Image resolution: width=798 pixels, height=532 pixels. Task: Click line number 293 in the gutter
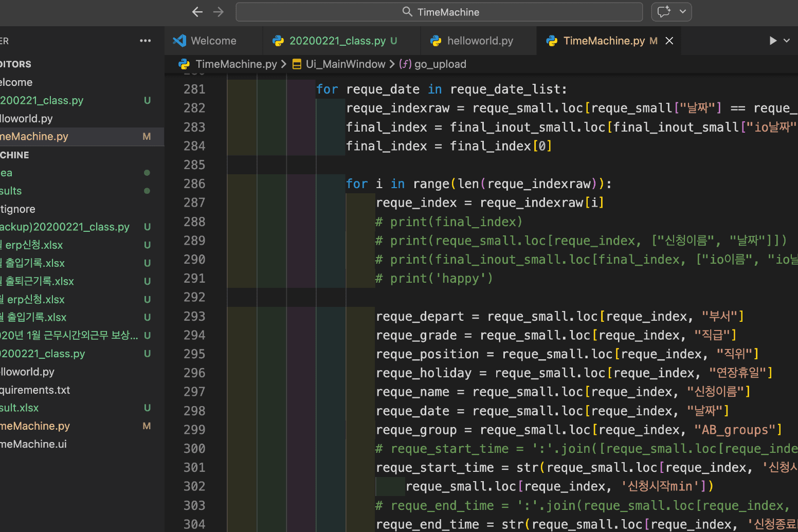pyautogui.click(x=194, y=317)
